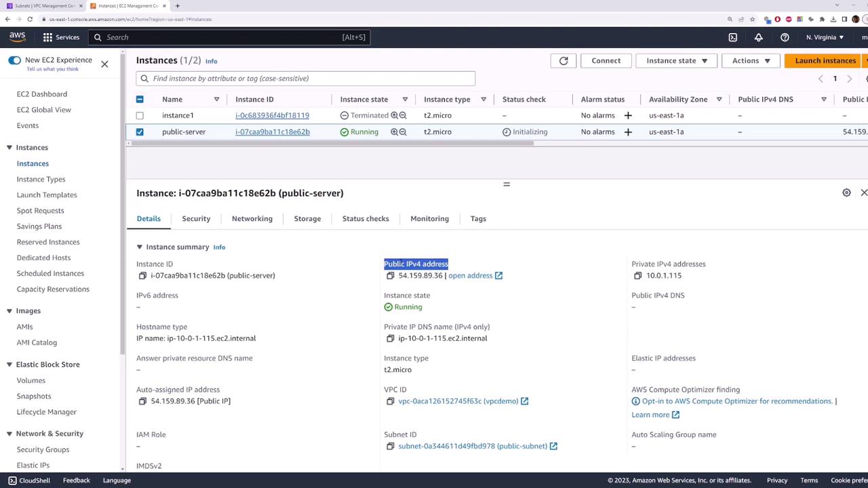Viewport: 868px width, 488px height.
Task: Switch to the Security tab
Action: pyautogui.click(x=196, y=219)
